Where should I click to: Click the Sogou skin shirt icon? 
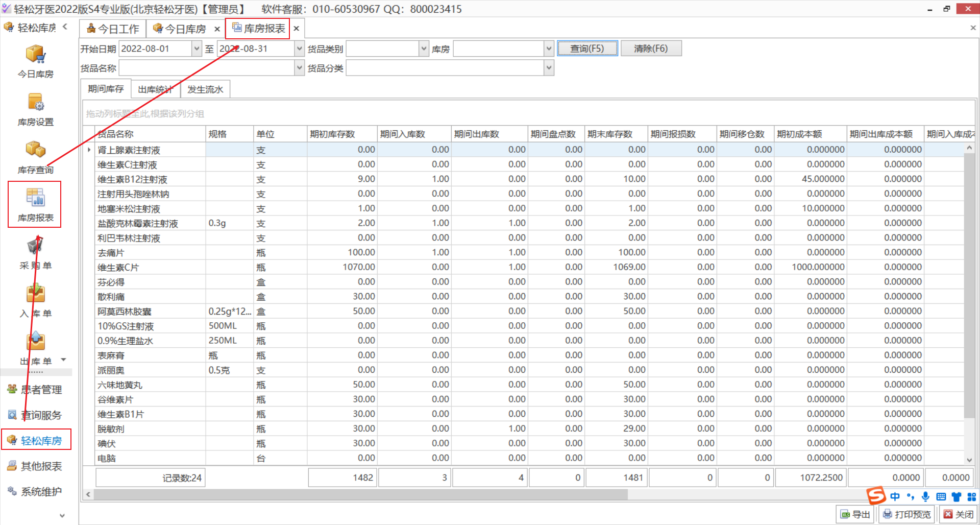[x=957, y=496]
